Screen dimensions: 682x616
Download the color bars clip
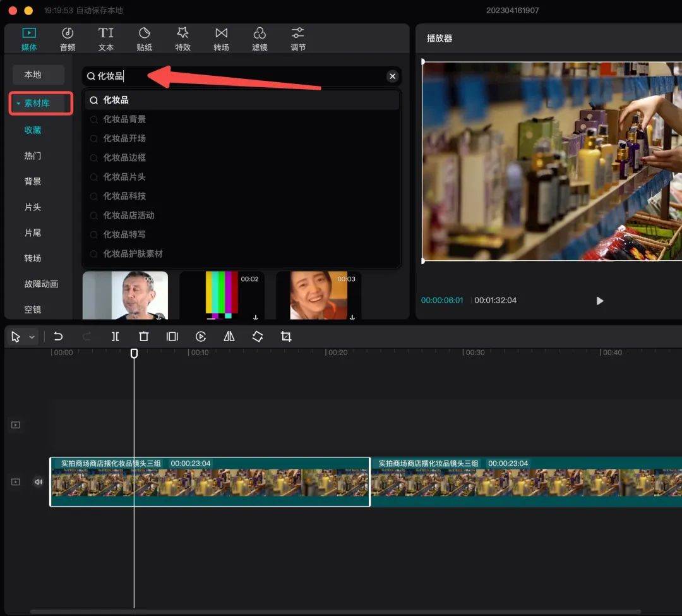[255, 317]
